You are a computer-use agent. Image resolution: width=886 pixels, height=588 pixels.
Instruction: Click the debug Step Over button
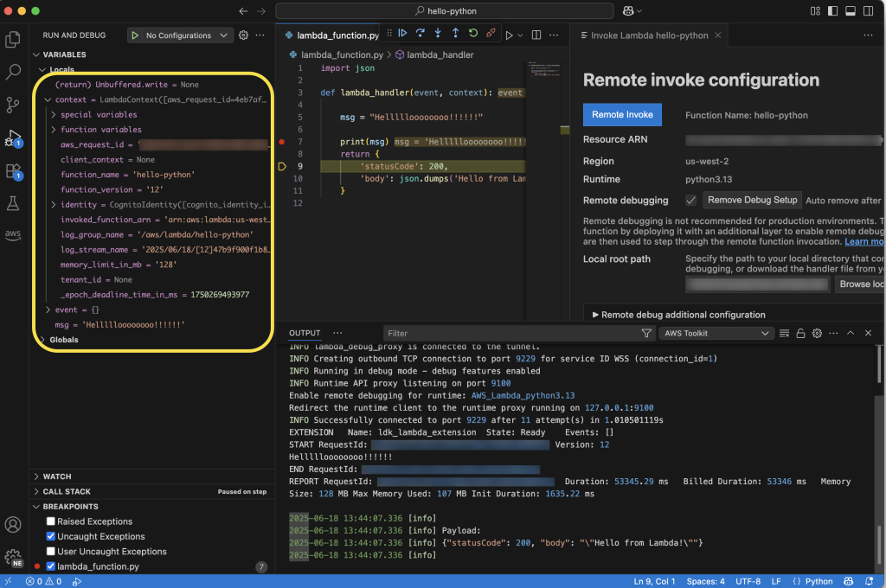(420, 34)
